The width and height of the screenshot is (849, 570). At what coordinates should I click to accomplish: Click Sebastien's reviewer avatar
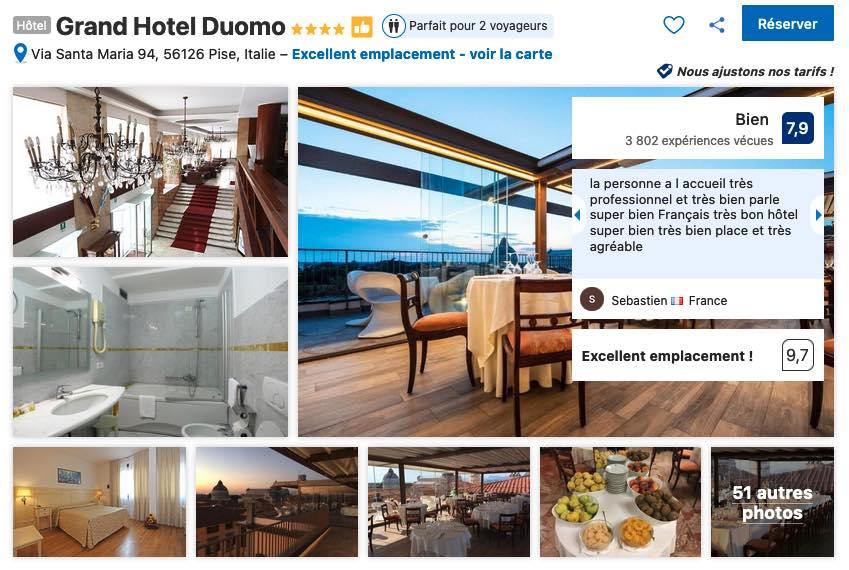pyautogui.click(x=592, y=299)
